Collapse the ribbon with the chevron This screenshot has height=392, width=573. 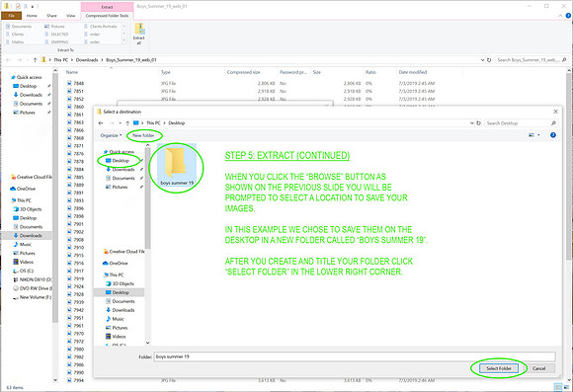click(x=560, y=16)
